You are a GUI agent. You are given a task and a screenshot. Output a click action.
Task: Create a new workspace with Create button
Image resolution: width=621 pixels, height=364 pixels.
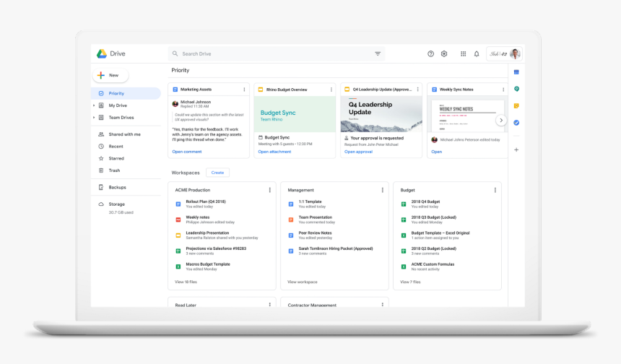coord(217,173)
